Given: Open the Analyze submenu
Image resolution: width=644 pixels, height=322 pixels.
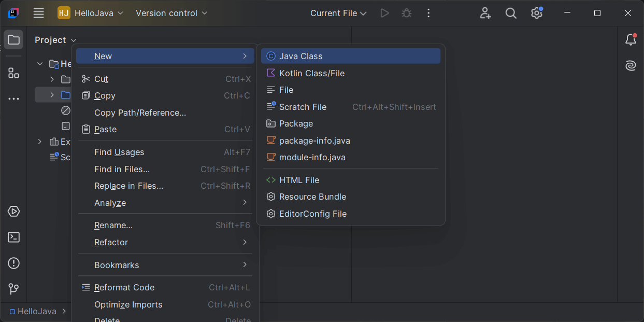Looking at the screenshot, I should point(165,203).
